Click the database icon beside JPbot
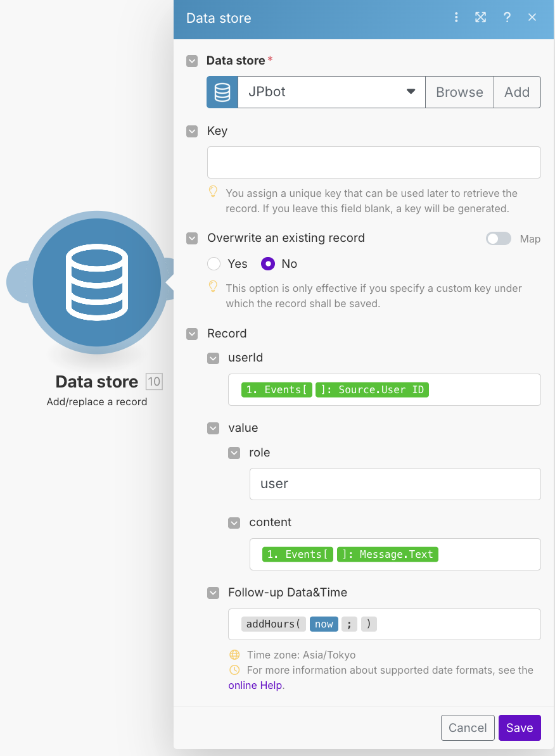Viewport: 555px width, 756px height. tap(222, 92)
